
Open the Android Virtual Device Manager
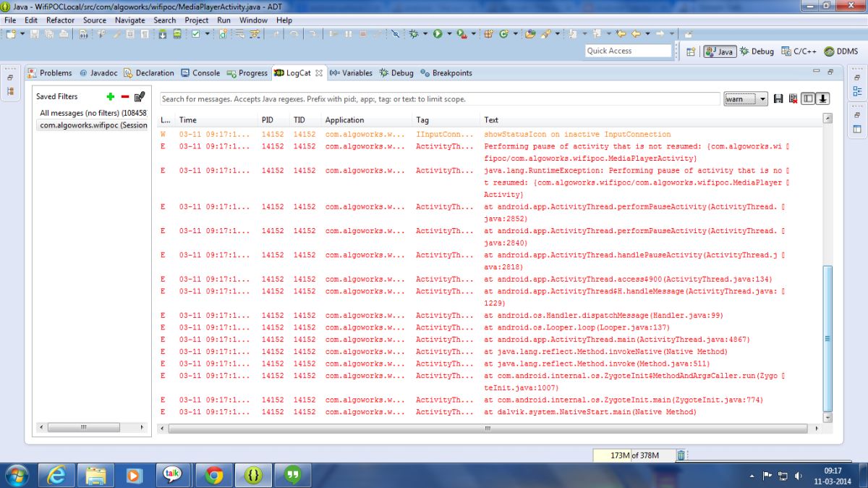click(x=177, y=33)
